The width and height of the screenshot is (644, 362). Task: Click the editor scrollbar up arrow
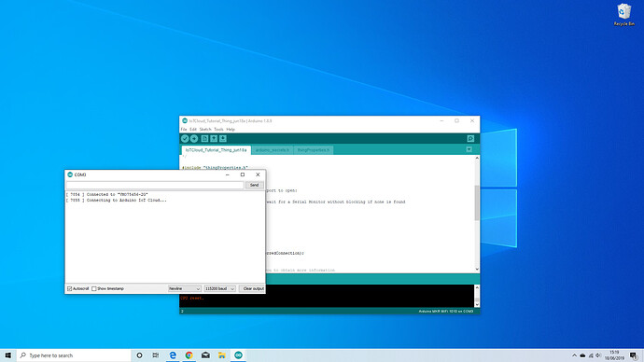coord(477,158)
